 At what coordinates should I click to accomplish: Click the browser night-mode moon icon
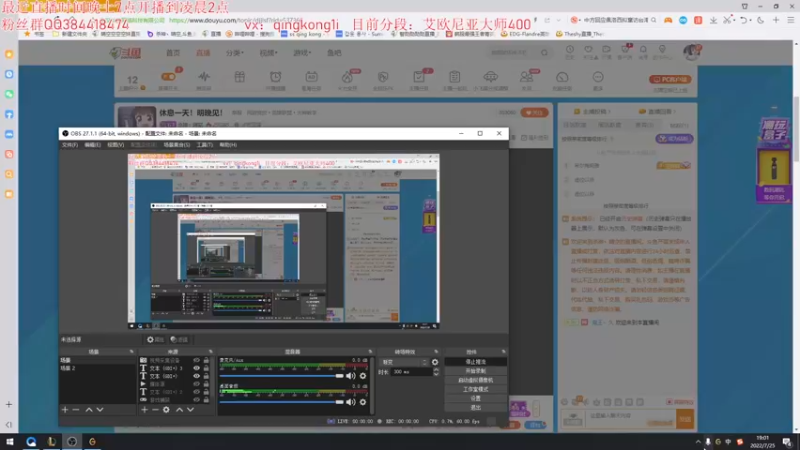point(760,20)
